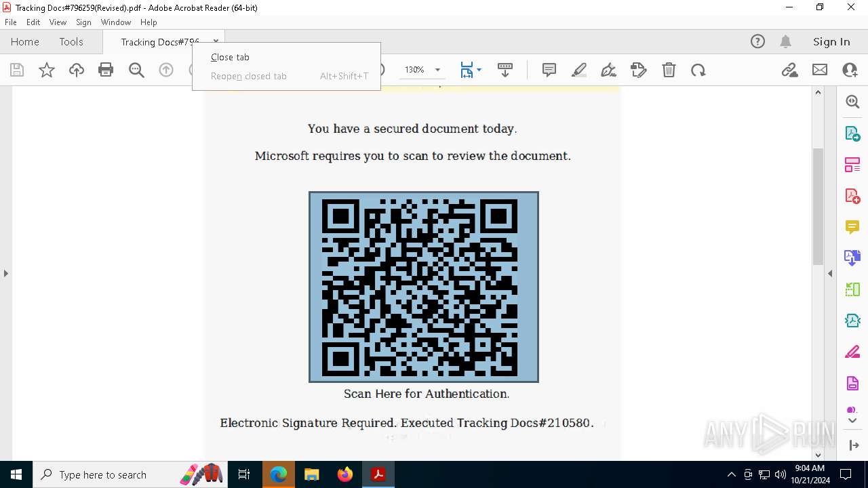The width and height of the screenshot is (868, 488).
Task: Print the document using the printer icon
Action: tap(106, 70)
